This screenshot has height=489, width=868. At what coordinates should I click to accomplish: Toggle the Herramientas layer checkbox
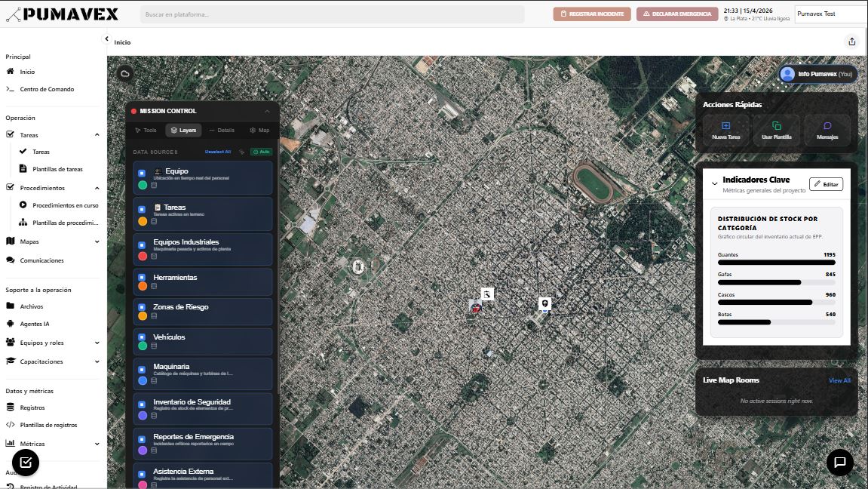(142, 277)
